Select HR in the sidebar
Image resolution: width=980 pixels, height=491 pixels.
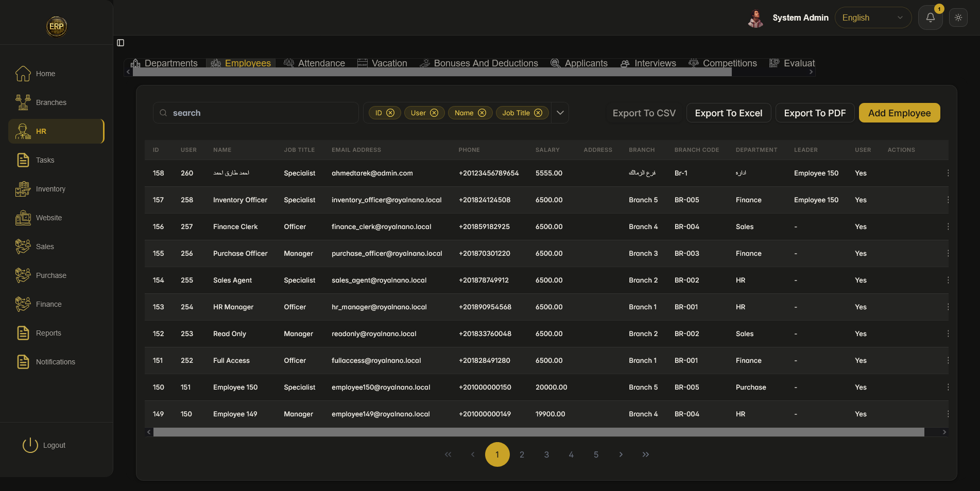57,131
